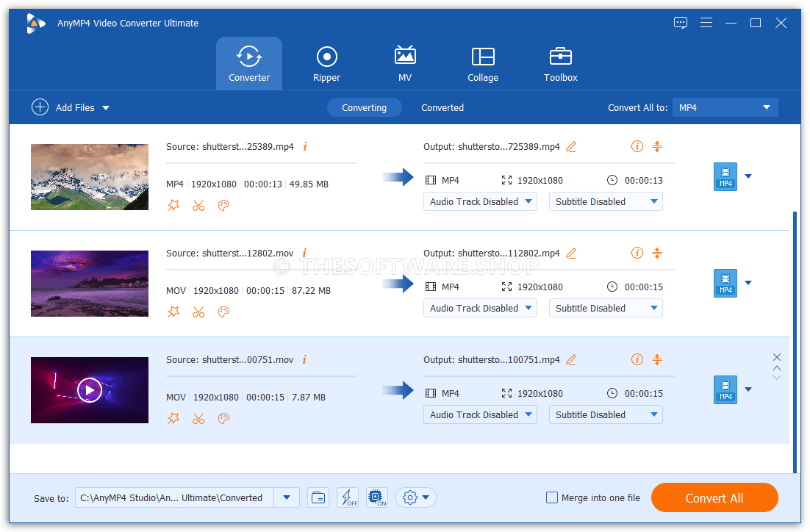This screenshot has width=810, height=532.
Task: Click the compress icon for 112802.mp4
Action: (x=657, y=253)
